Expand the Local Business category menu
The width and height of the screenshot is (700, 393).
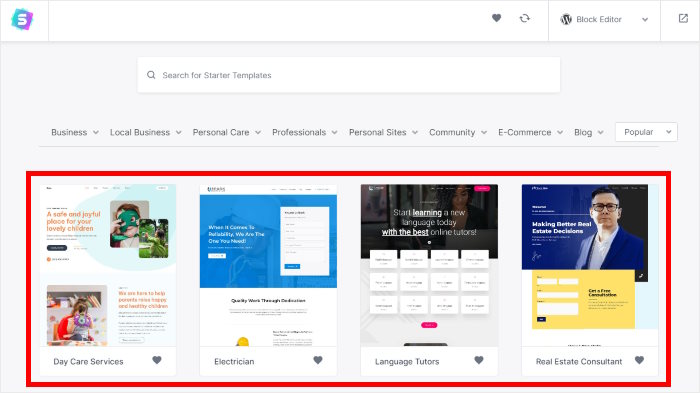(x=146, y=132)
